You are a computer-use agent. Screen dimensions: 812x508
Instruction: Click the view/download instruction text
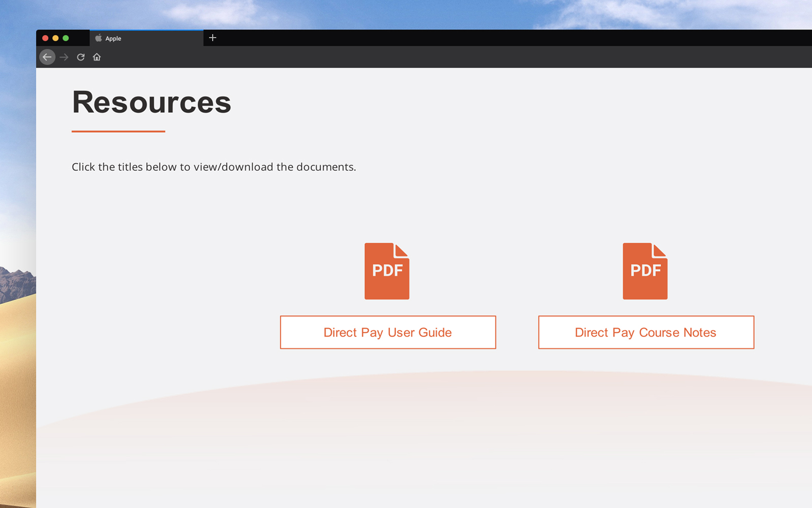point(214,167)
